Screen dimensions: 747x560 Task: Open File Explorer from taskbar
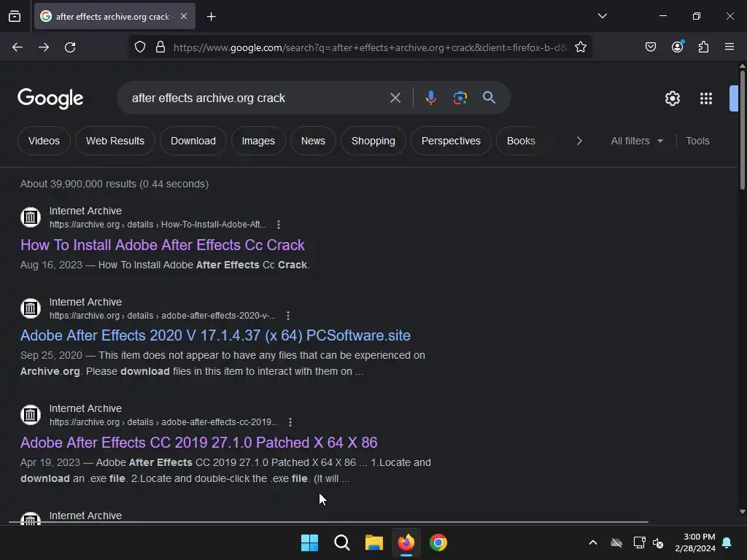tap(374, 542)
